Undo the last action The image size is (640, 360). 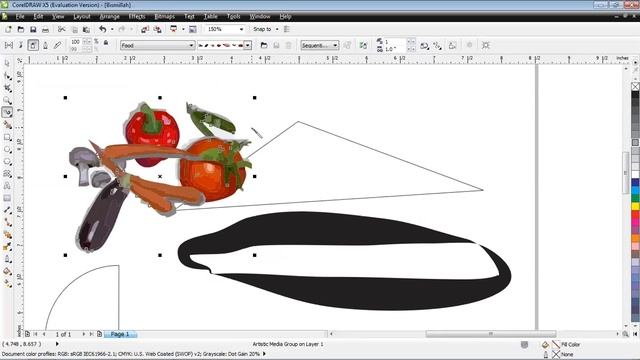[102, 29]
